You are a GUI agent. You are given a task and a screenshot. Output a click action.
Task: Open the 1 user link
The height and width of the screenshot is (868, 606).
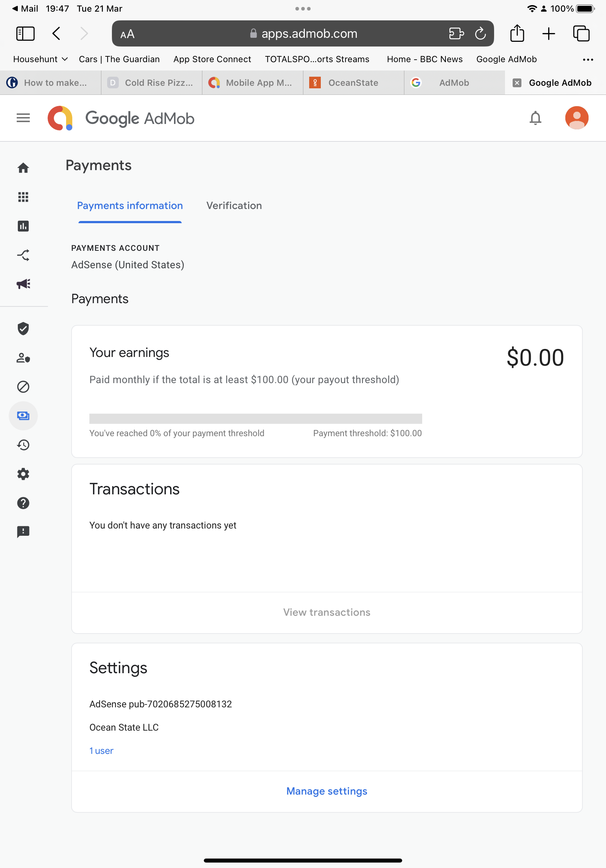[x=101, y=751]
